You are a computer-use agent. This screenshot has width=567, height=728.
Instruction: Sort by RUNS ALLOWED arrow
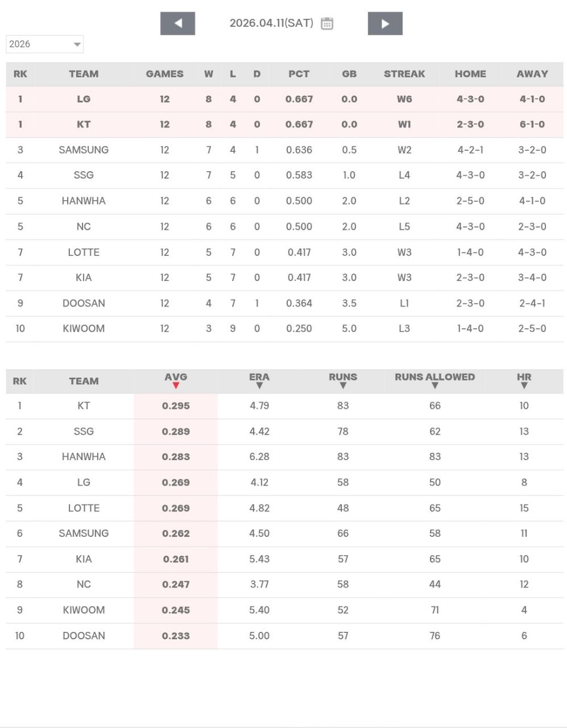(x=435, y=386)
